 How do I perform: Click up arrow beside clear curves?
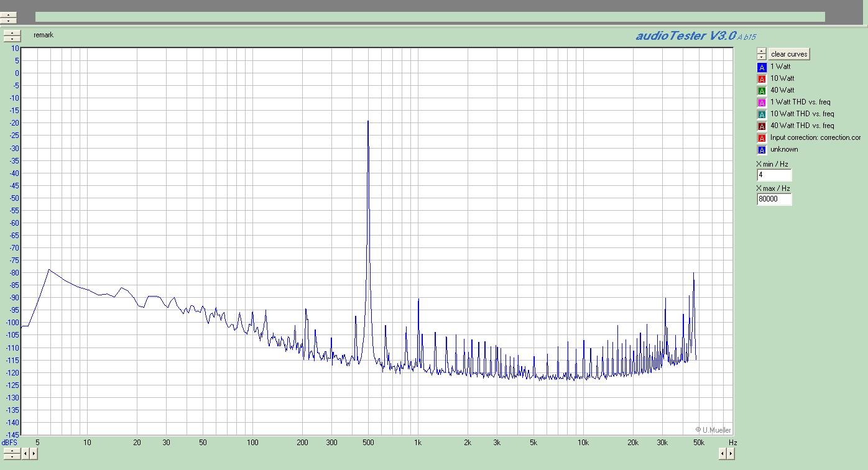(x=762, y=51)
